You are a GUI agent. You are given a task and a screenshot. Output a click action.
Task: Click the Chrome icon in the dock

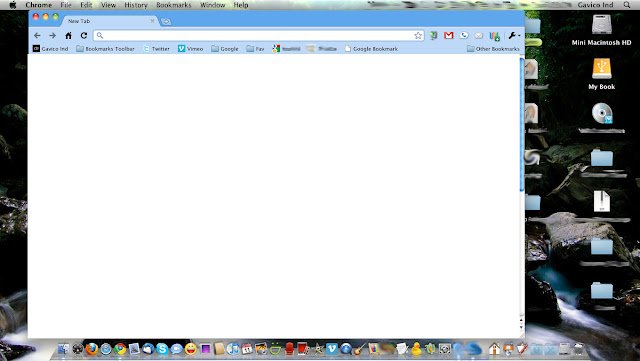[x=120, y=349]
